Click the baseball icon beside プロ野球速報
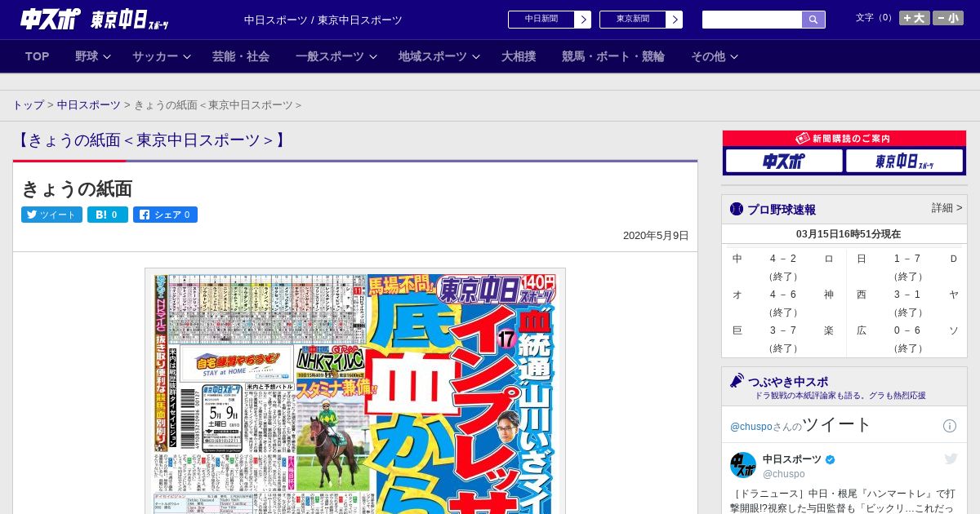 tap(737, 210)
